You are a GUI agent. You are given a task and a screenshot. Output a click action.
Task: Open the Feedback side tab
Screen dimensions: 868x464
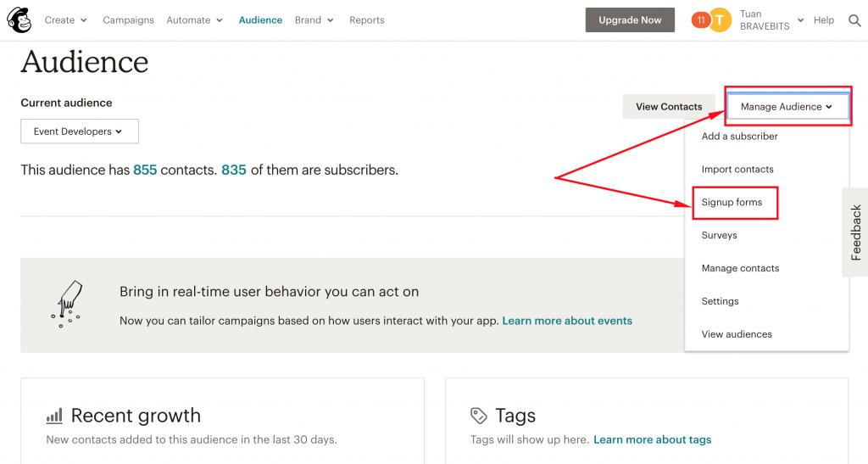pyautogui.click(x=855, y=232)
